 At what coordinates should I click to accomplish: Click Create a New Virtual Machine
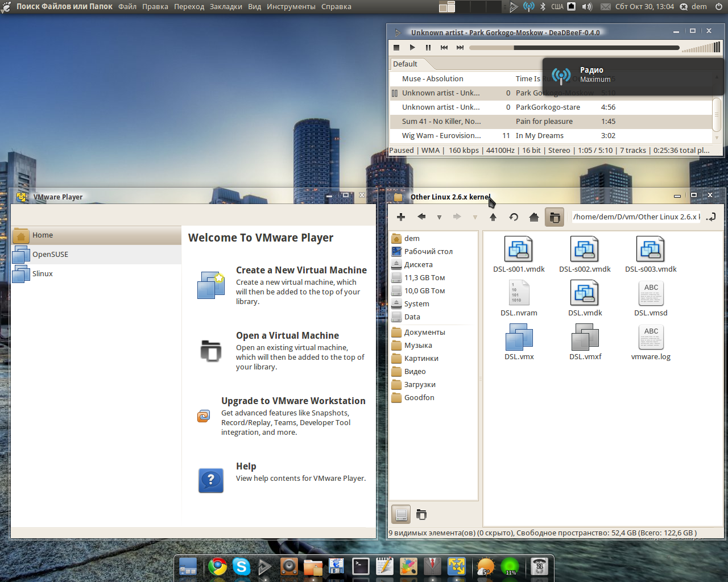point(301,271)
